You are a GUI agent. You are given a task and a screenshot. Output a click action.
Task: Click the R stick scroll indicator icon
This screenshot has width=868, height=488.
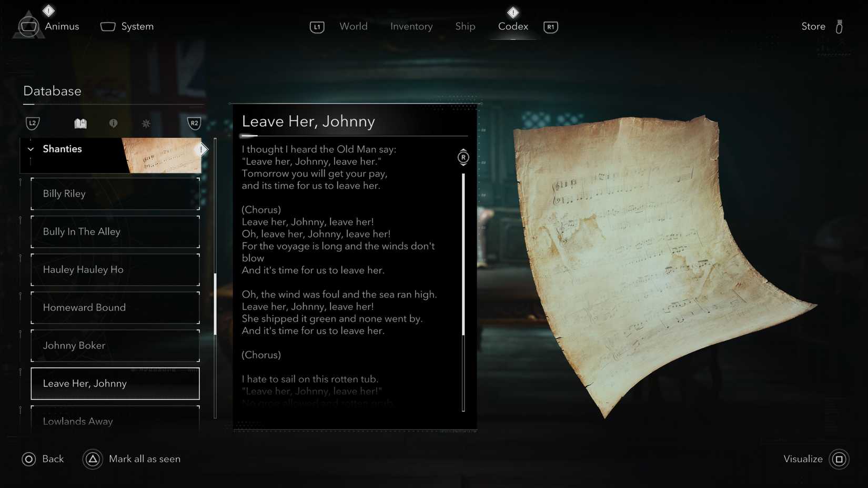click(x=463, y=157)
